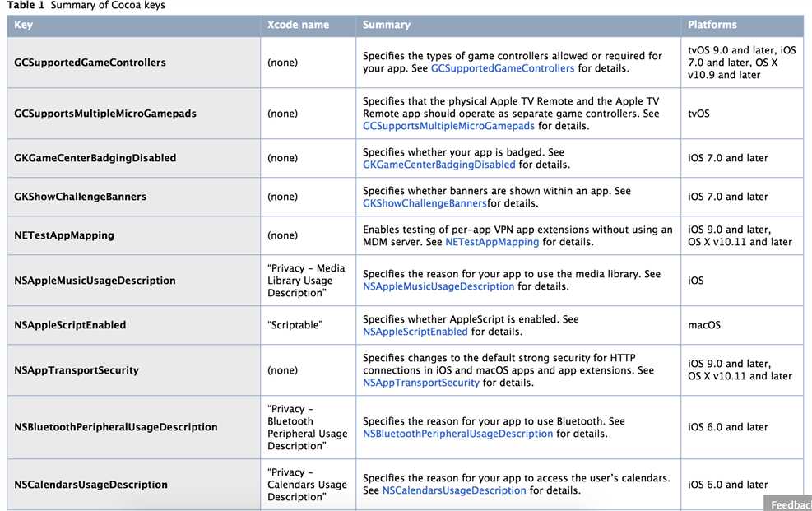Click (none) in the NSAppTransportSecurity row
Image resolution: width=812 pixels, height=511 pixels.
283,370
